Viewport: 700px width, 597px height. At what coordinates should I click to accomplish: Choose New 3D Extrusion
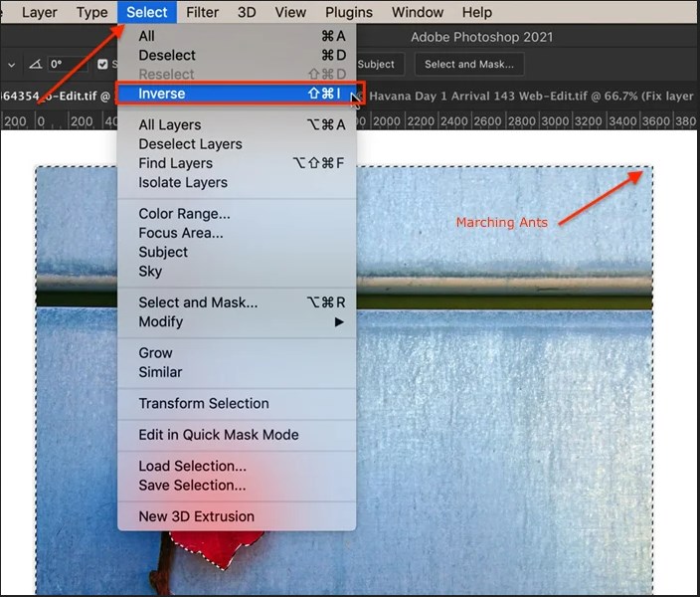(x=237, y=516)
